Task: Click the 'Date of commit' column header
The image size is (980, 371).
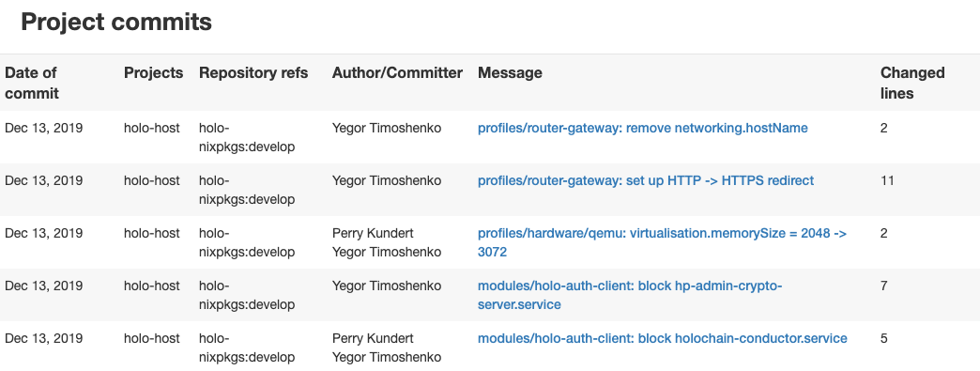Action: pyautogui.click(x=32, y=83)
